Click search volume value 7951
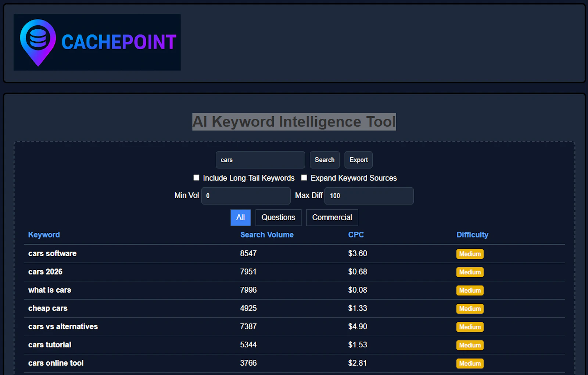Viewport: 588px width, 375px height. [x=248, y=272]
